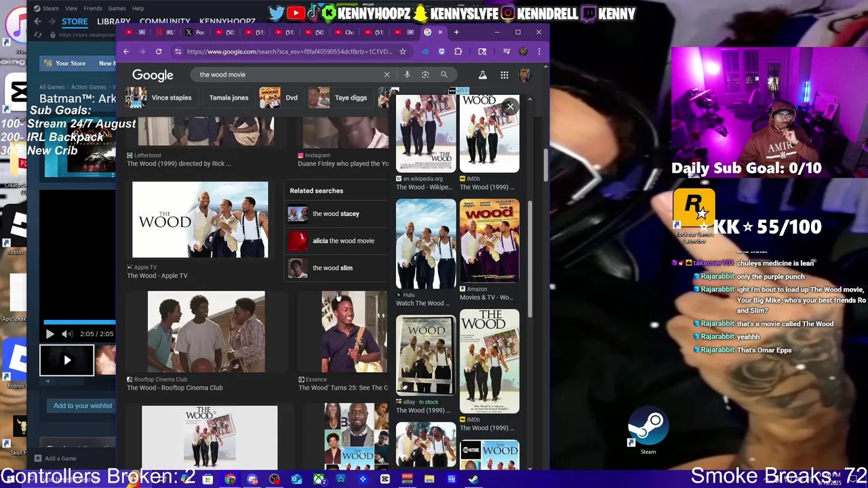
Task: Open related search 'alicia the wood movie'
Action: (336, 241)
